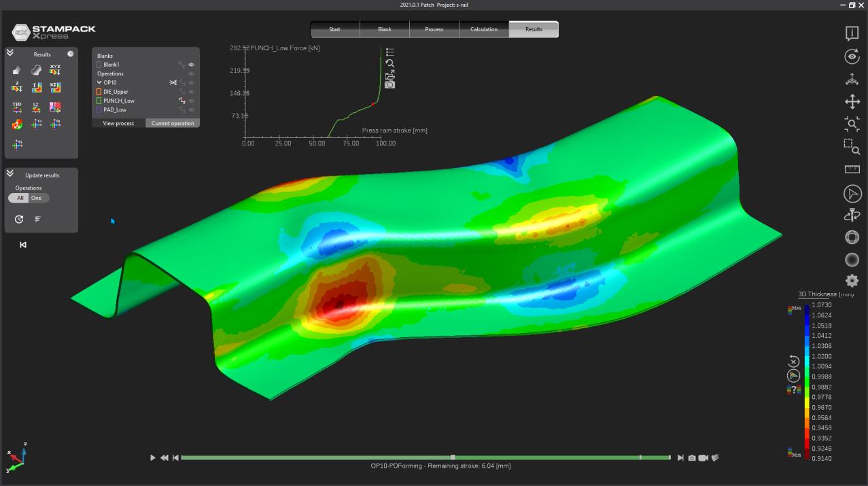Viewport: 868px width, 486px height.
Task: Select the XYZ displacement result icon
Action: point(55,69)
